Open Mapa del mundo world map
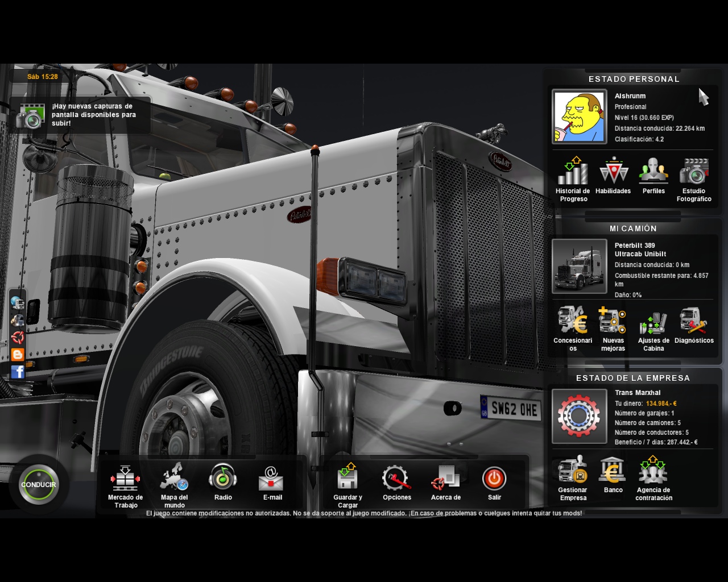Screen dimensions: 728x582 (174, 479)
